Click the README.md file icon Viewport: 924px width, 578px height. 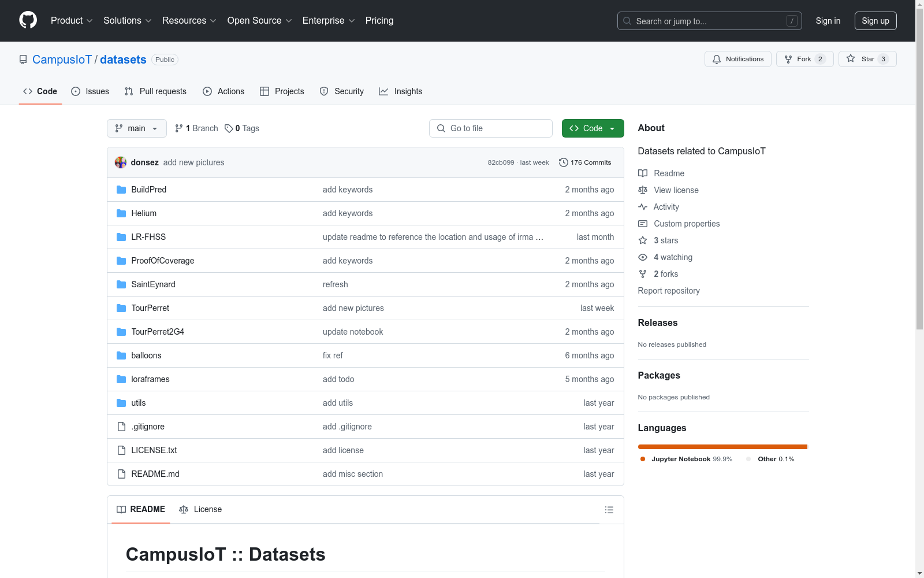pyautogui.click(x=121, y=474)
